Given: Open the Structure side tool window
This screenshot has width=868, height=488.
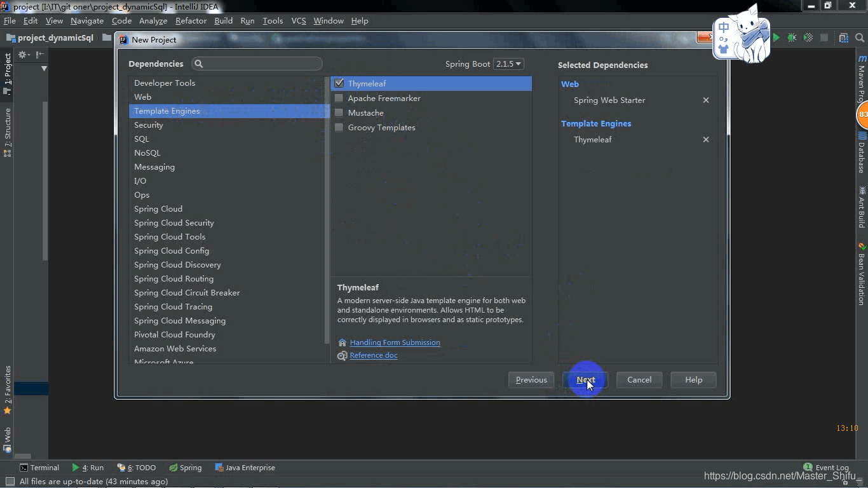Looking at the screenshot, I should pyautogui.click(x=8, y=132).
